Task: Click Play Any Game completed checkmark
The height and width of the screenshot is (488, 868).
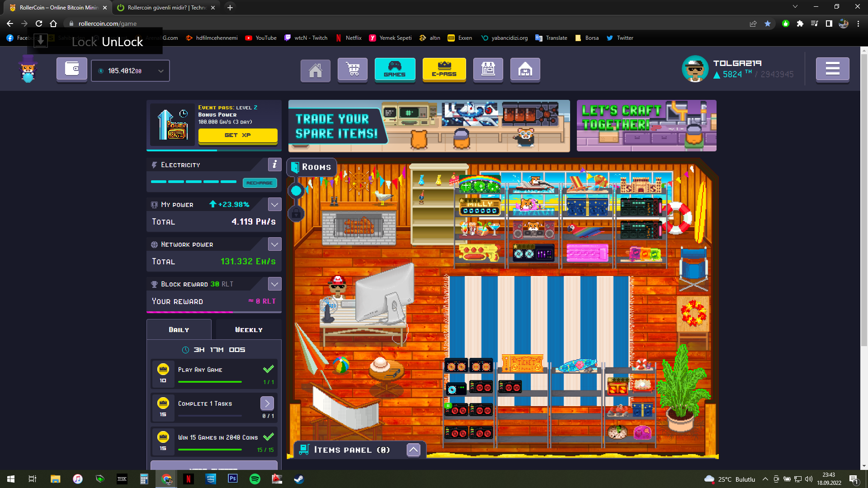Action: tap(268, 369)
